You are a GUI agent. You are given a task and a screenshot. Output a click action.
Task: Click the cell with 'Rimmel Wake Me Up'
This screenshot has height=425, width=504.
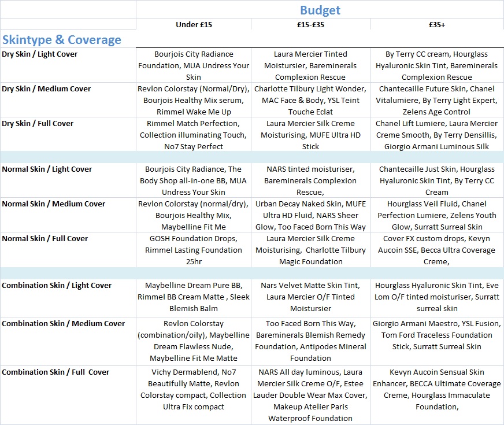click(x=194, y=100)
